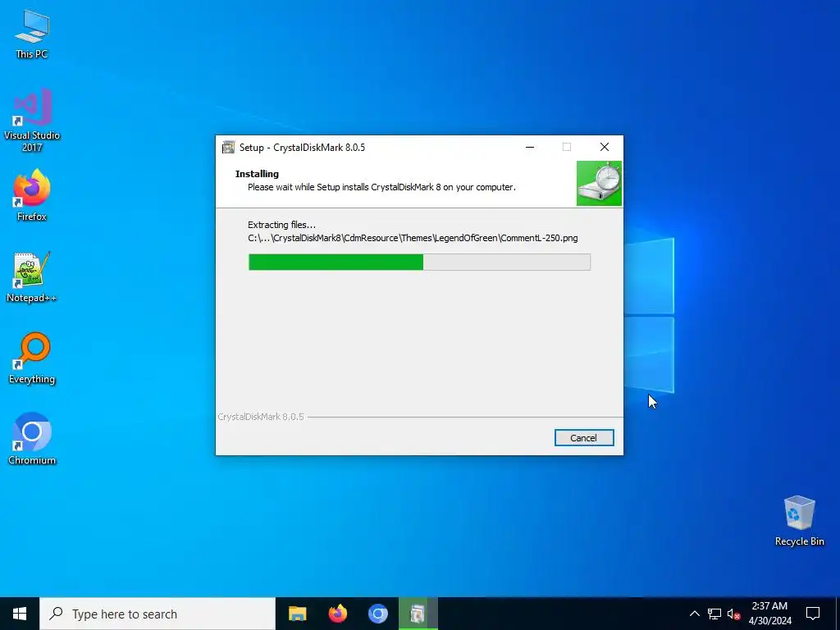Image resolution: width=840 pixels, height=630 pixels.
Task: Open Chromium from the taskbar
Action: 377,614
